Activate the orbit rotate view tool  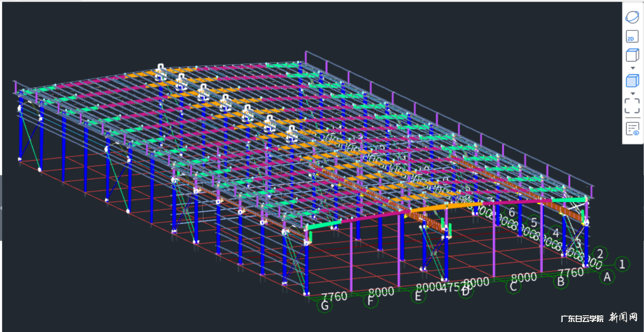pyautogui.click(x=632, y=17)
